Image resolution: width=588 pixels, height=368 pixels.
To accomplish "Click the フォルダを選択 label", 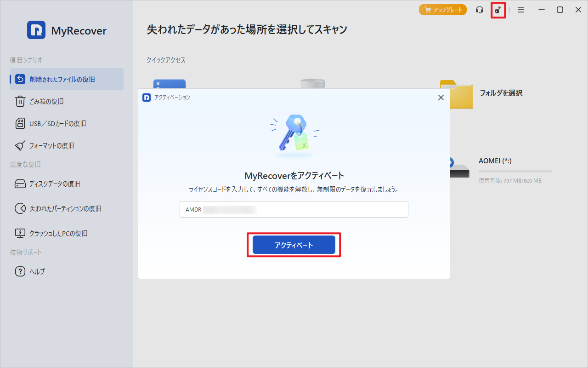I will coord(501,93).
